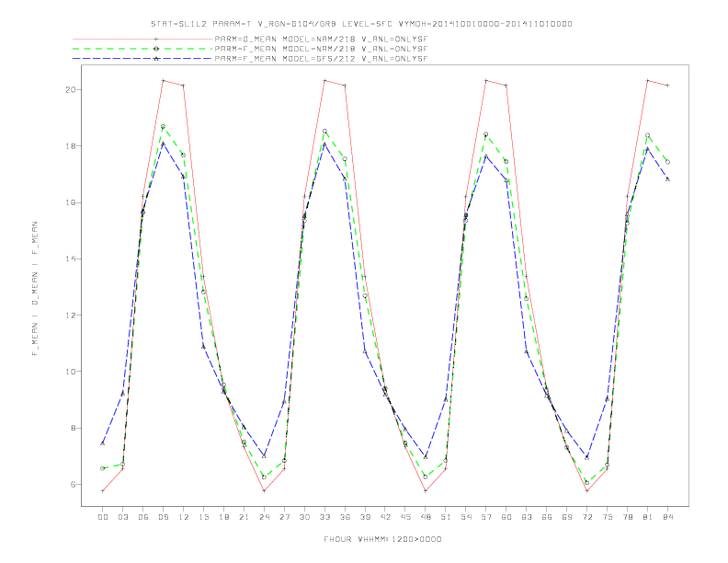Click x-axis tick label 69
This screenshot has height=563, width=728.
[x=567, y=517]
